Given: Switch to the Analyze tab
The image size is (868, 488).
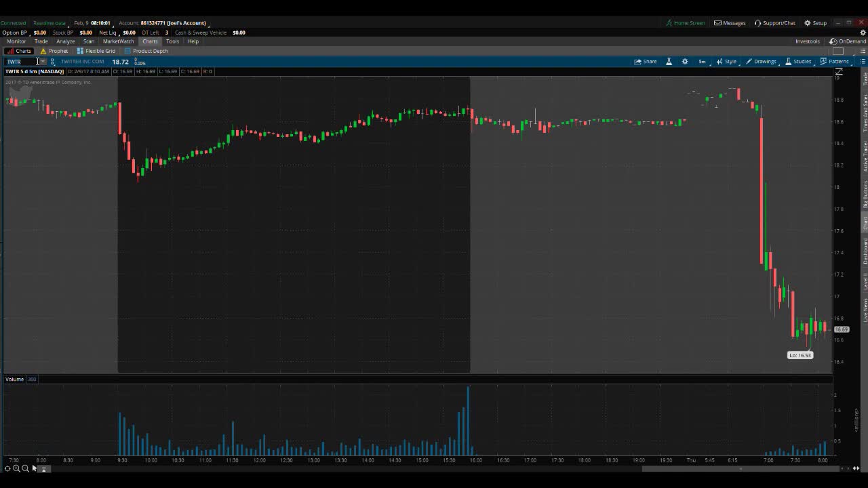Looking at the screenshot, I should (66, 41).
